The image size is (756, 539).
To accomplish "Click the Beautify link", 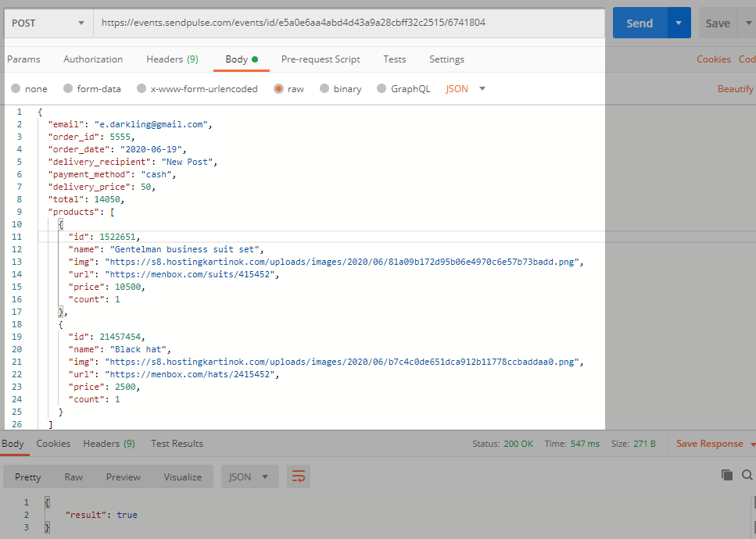I will (735, 88).
